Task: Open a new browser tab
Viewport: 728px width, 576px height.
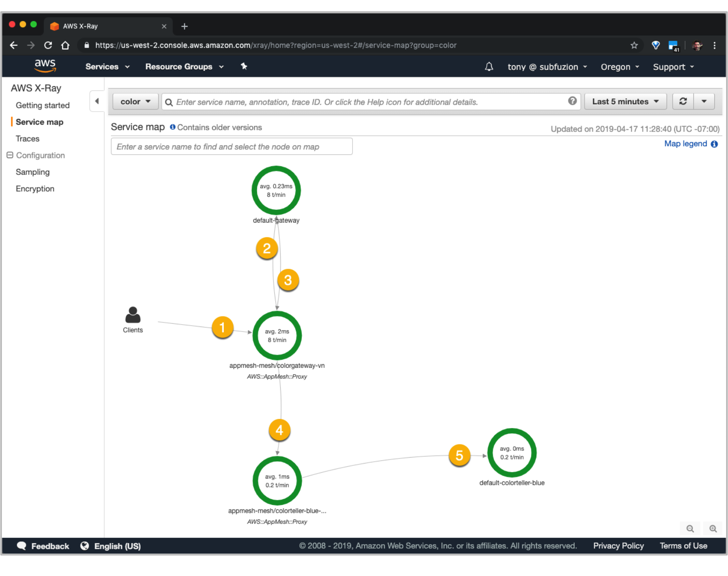Action: (x=184, y=26)
